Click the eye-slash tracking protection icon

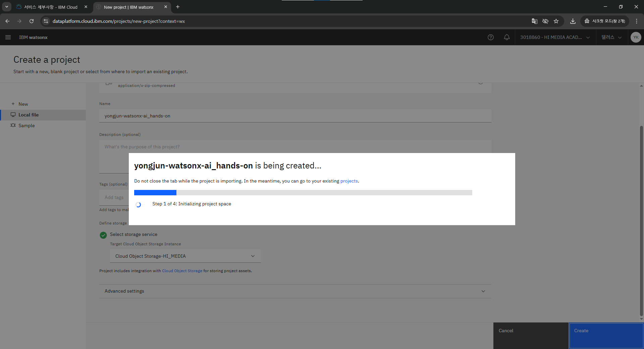545,21
